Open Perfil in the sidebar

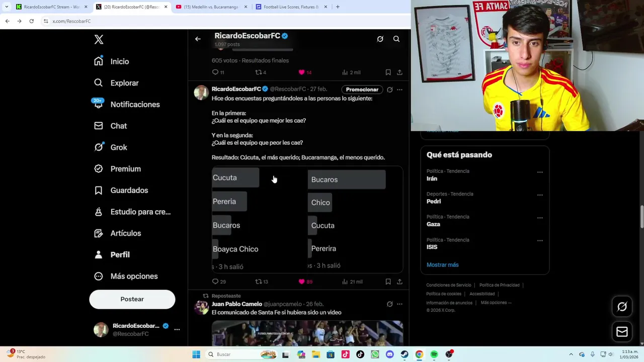112,254
